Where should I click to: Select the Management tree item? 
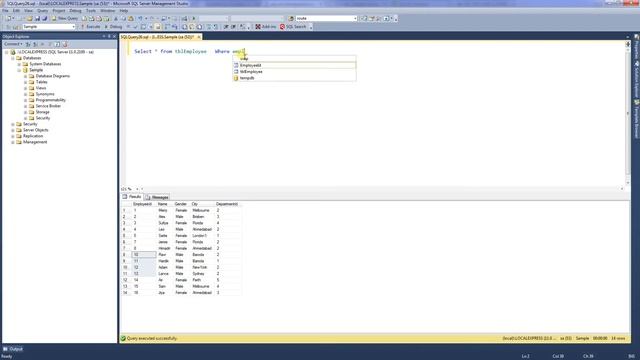[x=35, y=142]
